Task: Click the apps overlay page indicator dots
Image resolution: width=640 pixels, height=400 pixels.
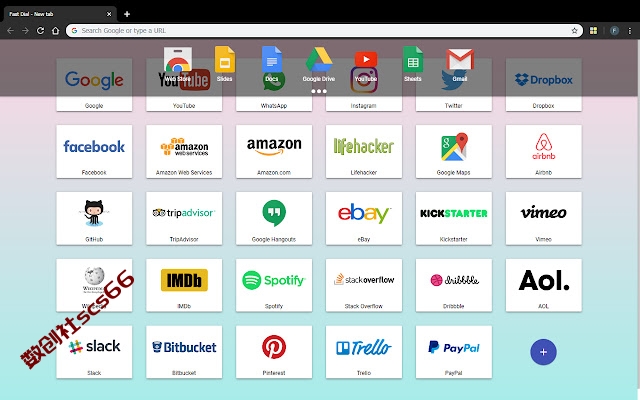Action: (x=319, y=91)
